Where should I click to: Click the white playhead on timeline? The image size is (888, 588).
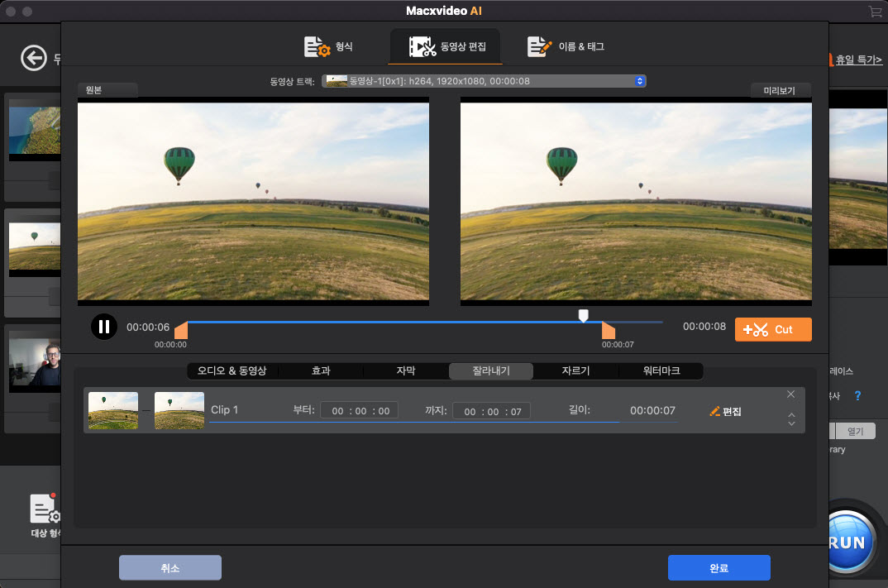tap(583, 315)
